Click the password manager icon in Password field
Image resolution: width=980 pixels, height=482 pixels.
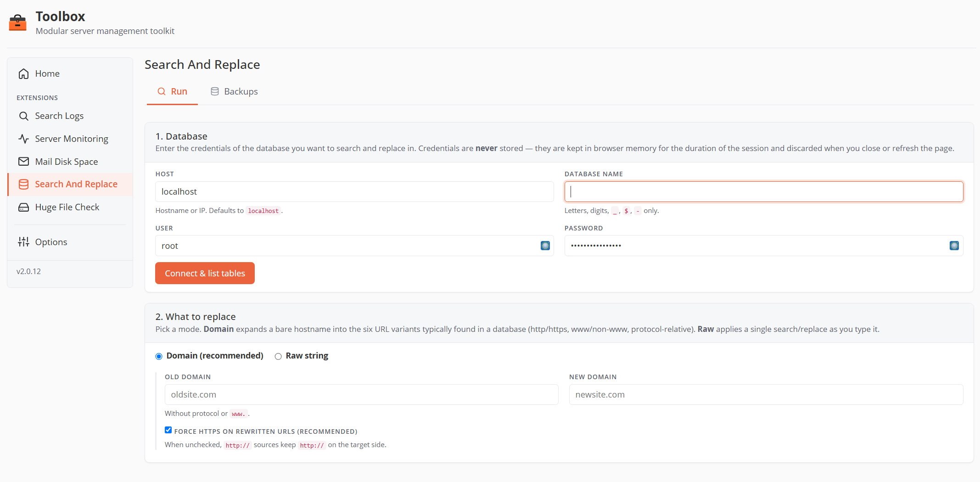coord(954,246)
